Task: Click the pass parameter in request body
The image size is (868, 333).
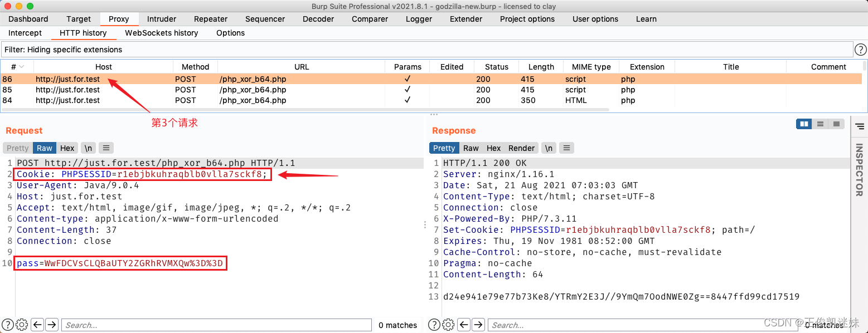Action: tap(120, 263)
